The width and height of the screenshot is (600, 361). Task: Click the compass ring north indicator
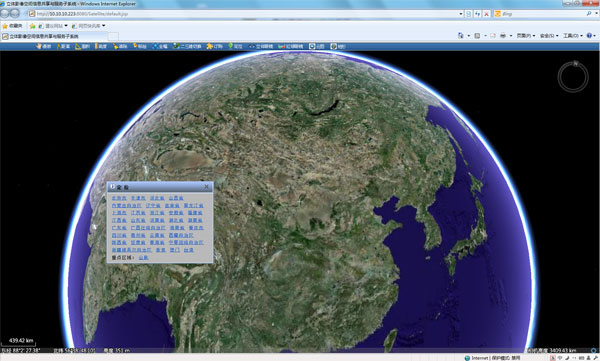573,77
